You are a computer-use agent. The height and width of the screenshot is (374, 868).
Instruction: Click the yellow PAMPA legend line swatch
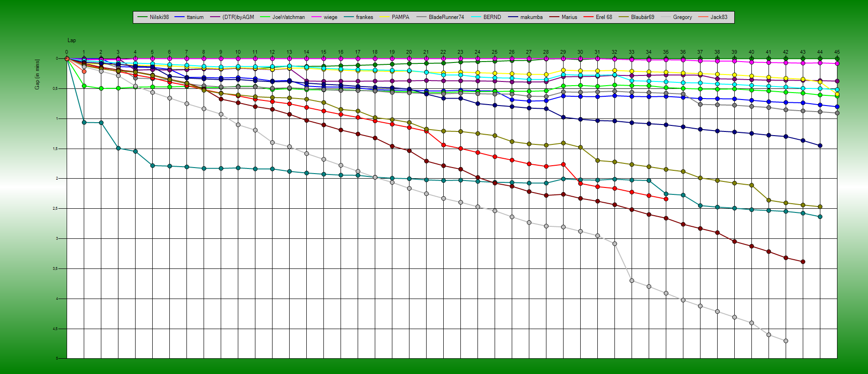pos(384,17)
